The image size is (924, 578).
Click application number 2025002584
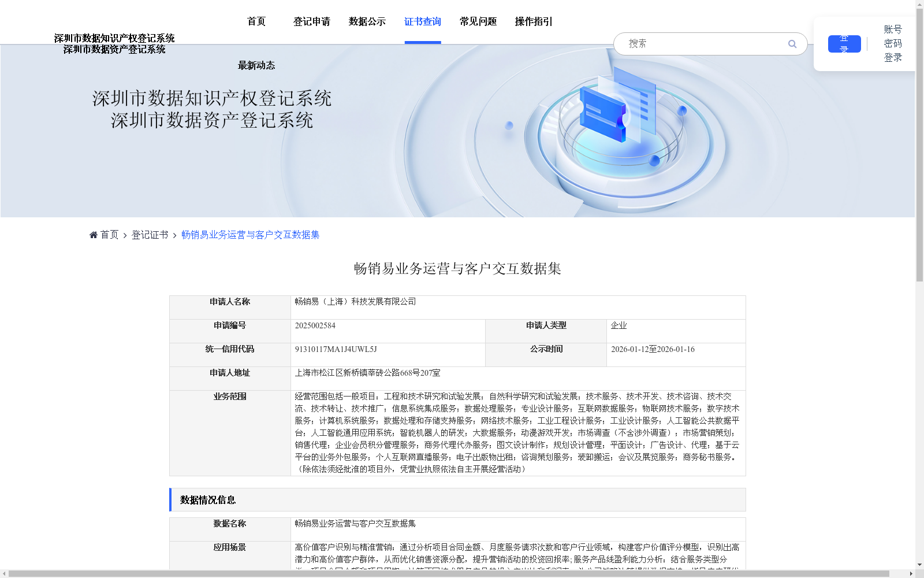315,325
